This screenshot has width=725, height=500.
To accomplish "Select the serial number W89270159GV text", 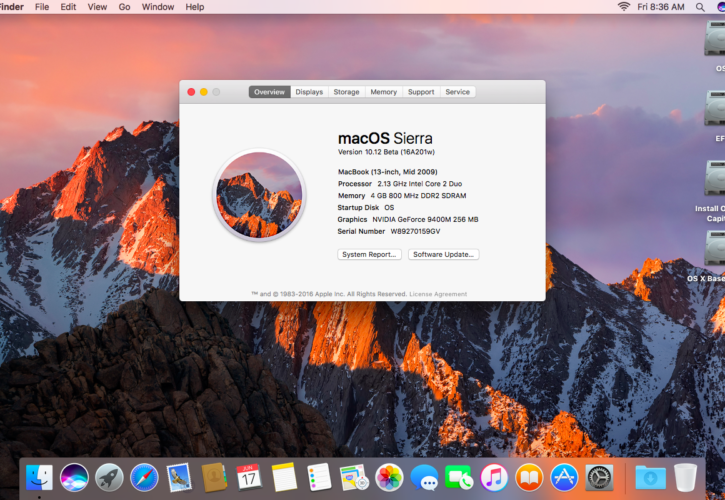I will tap(416, 231).
